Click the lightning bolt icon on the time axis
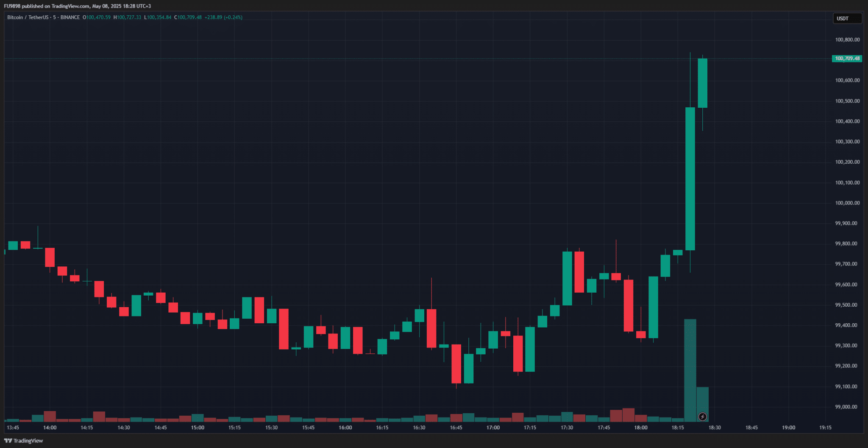Image resolution: width=868 pixels, height=448 pixels. pyautogui.click(x=702, y=417)
